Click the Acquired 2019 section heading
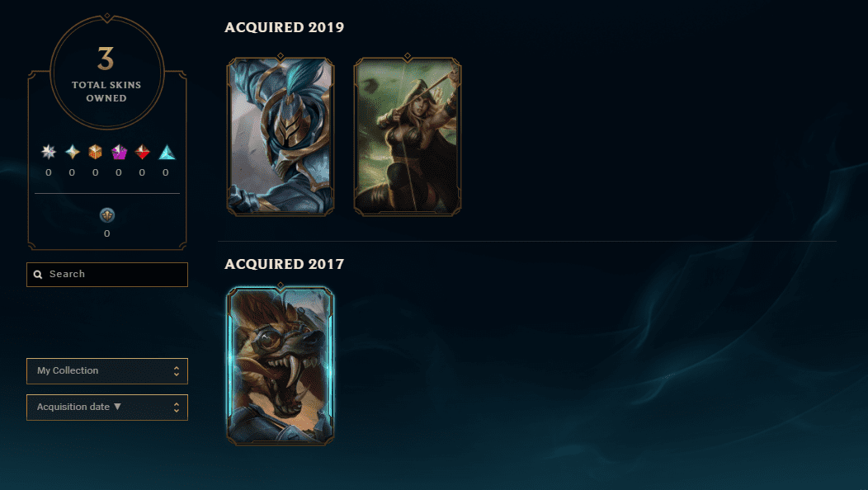Viewport: 868px width, 490px height. [284, 27]
